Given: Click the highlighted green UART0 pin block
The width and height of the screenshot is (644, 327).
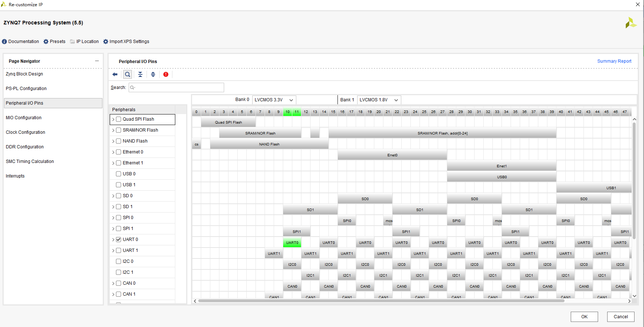Looking at the screenshot, I should point(292,242).
